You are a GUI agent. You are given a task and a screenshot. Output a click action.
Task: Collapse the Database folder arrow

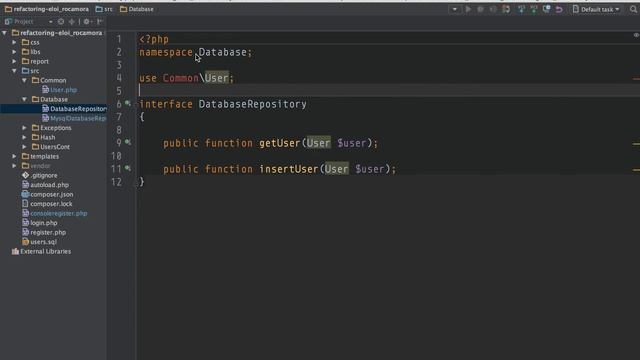pos(24,99)
